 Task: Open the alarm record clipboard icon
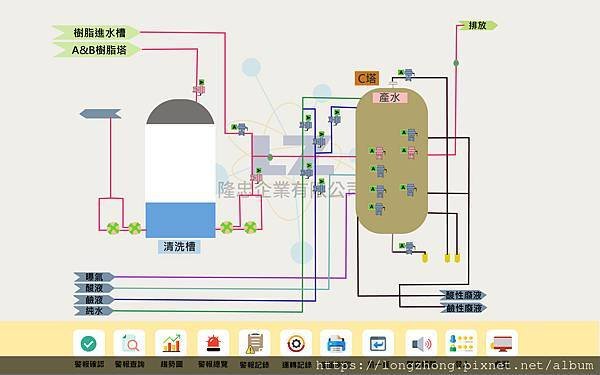(254, 343)
